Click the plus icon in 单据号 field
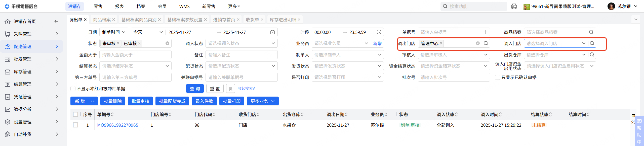The width and height of the screenshot is (644, 146). pos(485,32)
